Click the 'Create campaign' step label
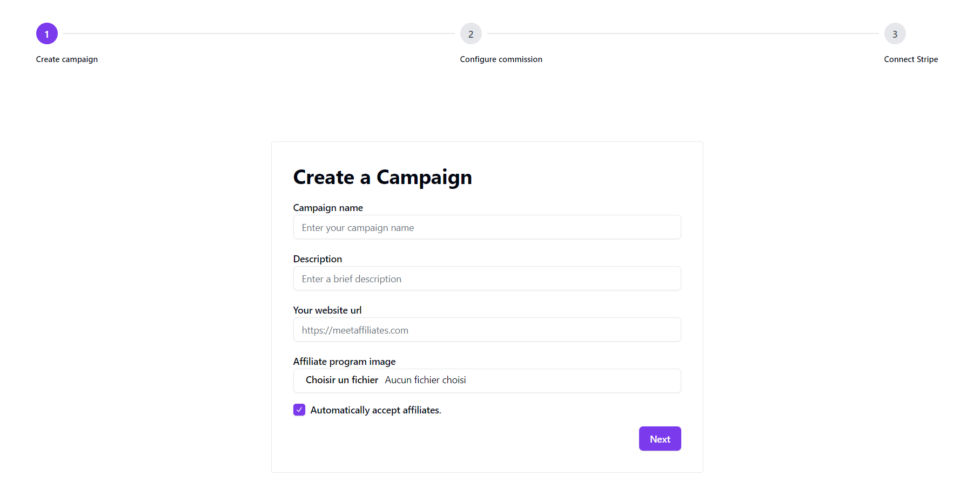This screenshot has width=980, height=489. click(66, 59)
